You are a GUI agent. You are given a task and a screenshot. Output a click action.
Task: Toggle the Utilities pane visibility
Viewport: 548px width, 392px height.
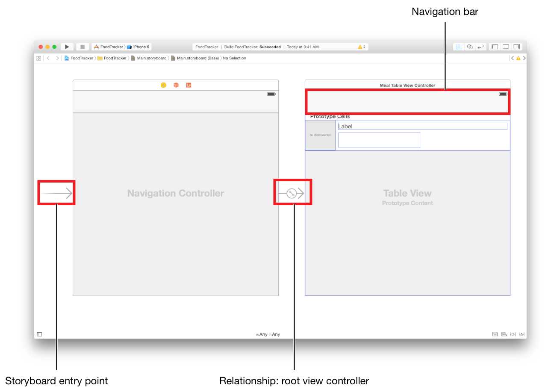517,47
